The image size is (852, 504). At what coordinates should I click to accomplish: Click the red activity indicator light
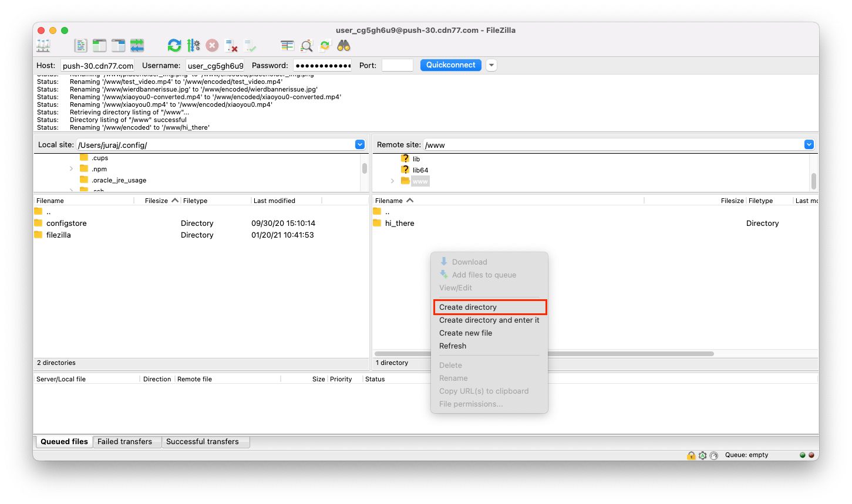point(811,455)
